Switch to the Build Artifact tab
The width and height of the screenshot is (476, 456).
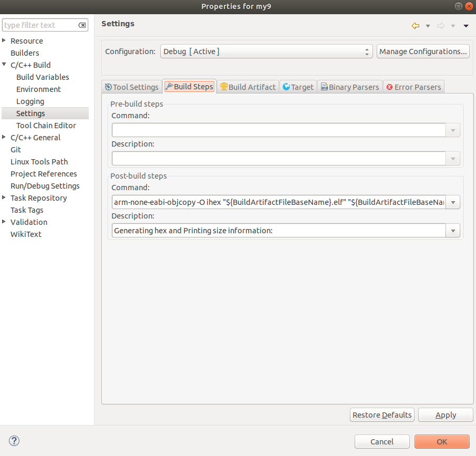[x=247, y=87]
